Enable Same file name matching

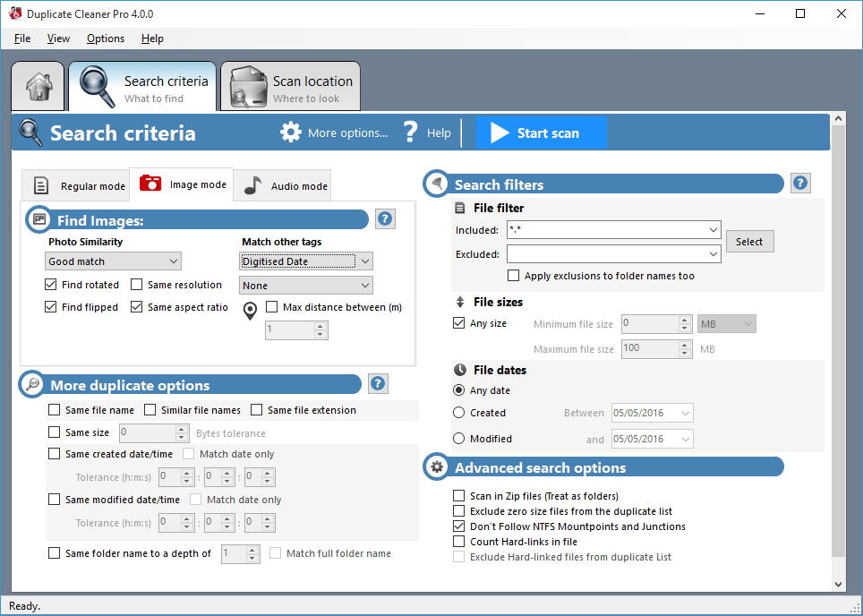[x=54, y=410]
